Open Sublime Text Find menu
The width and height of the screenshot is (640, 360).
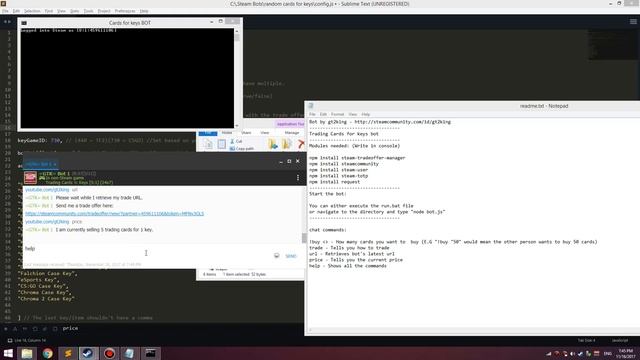click(49, 11)
